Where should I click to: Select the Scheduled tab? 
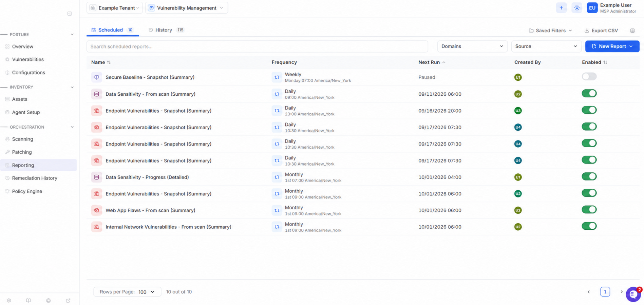(112, 30)
